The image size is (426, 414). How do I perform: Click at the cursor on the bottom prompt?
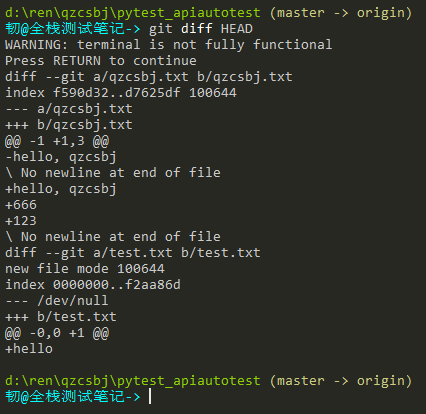point(150,396)
